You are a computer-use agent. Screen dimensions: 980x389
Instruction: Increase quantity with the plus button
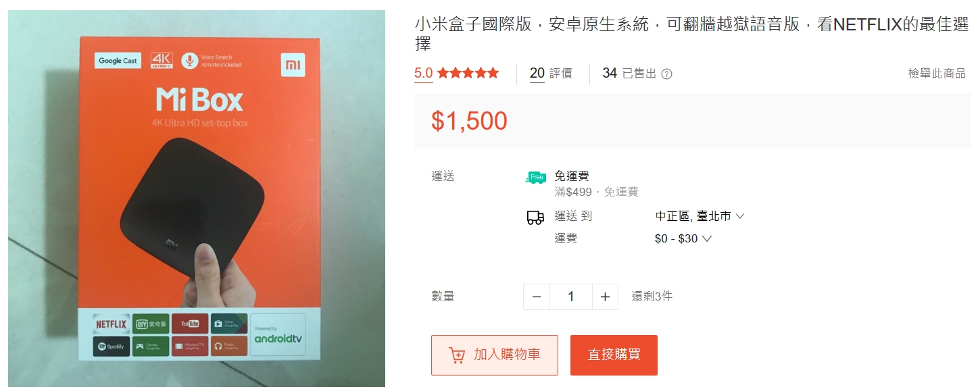click(605, 297)
